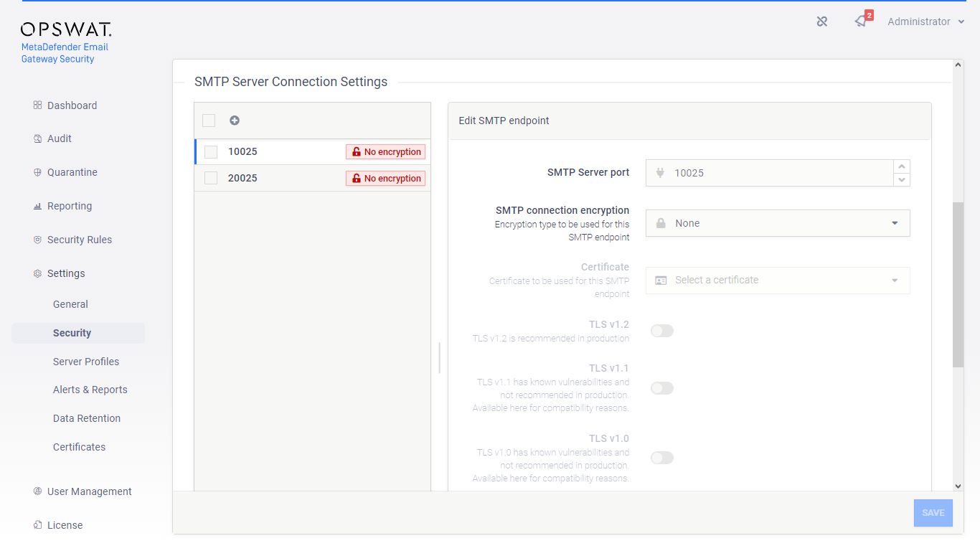Click the OPSWAT logo

point(66,29)
